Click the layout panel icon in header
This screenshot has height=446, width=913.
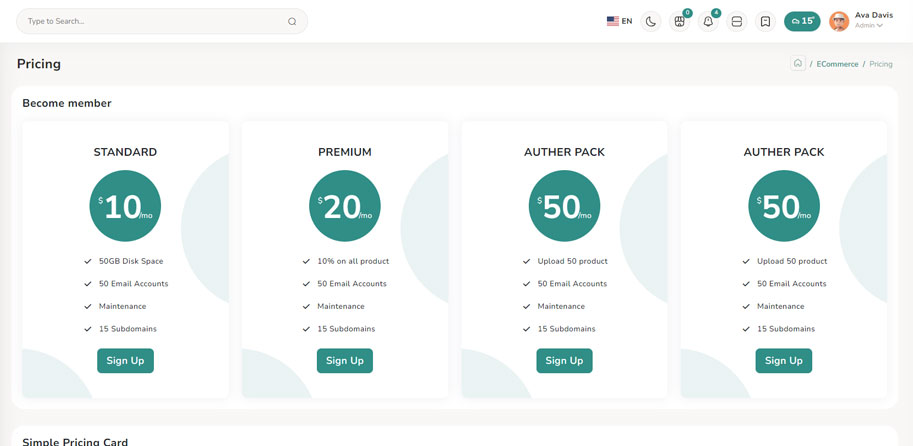point(737,21)
